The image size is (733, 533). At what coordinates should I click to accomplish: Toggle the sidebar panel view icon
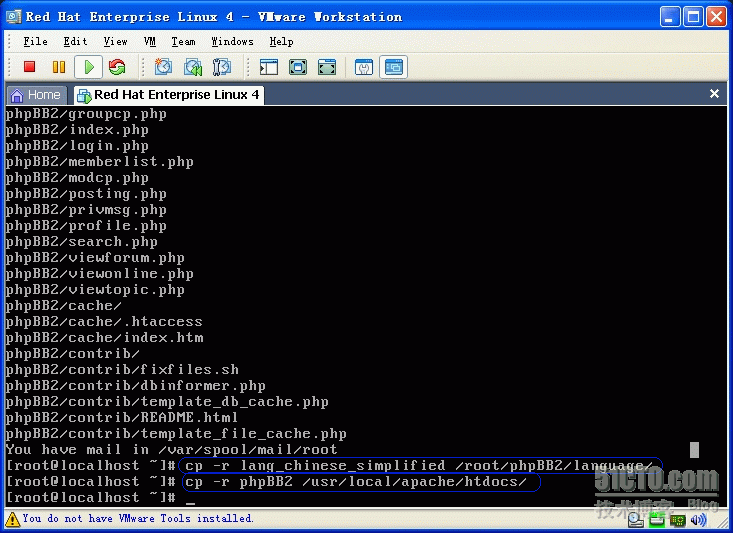[x=269, y=67]
